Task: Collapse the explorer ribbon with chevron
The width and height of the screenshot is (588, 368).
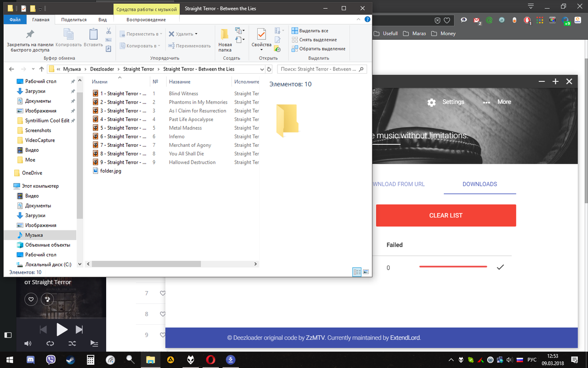Action: 359,19
